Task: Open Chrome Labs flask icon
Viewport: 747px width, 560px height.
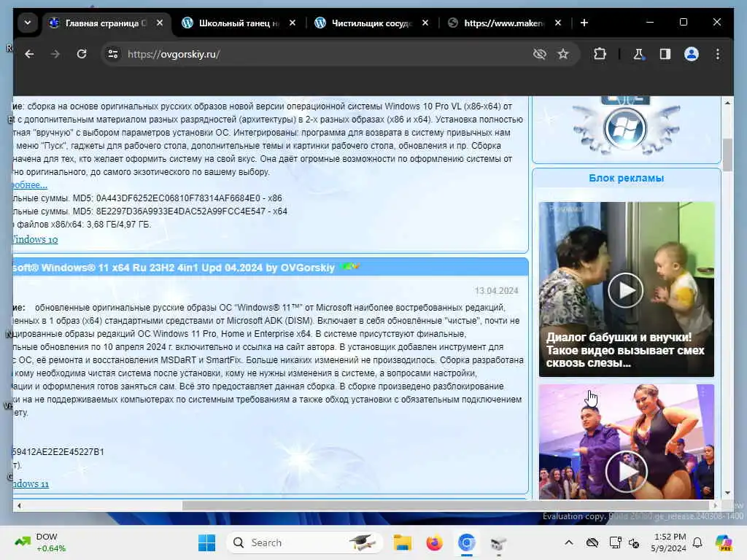Action: tap(638, 54)
